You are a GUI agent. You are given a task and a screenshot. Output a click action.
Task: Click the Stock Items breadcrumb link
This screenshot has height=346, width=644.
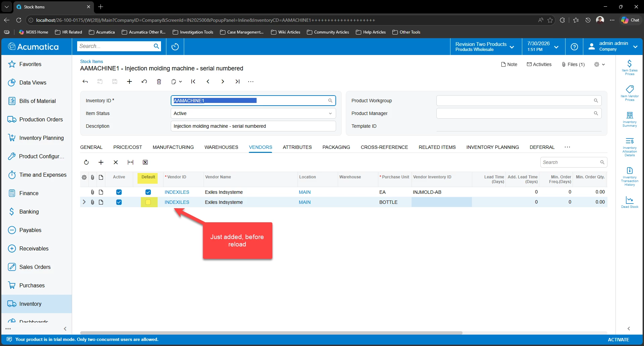92,61
